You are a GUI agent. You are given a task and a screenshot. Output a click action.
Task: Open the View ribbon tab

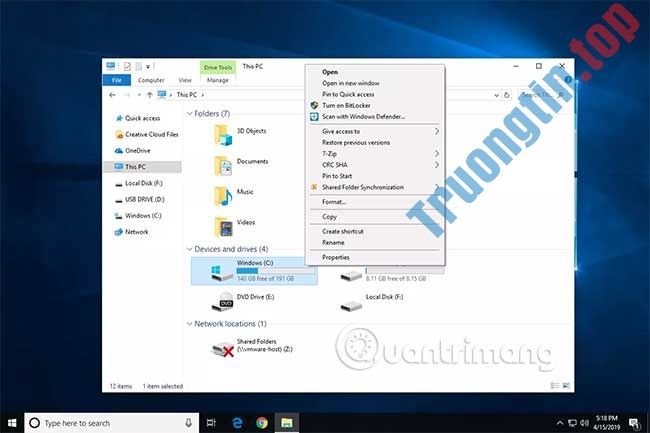(185, 80)
